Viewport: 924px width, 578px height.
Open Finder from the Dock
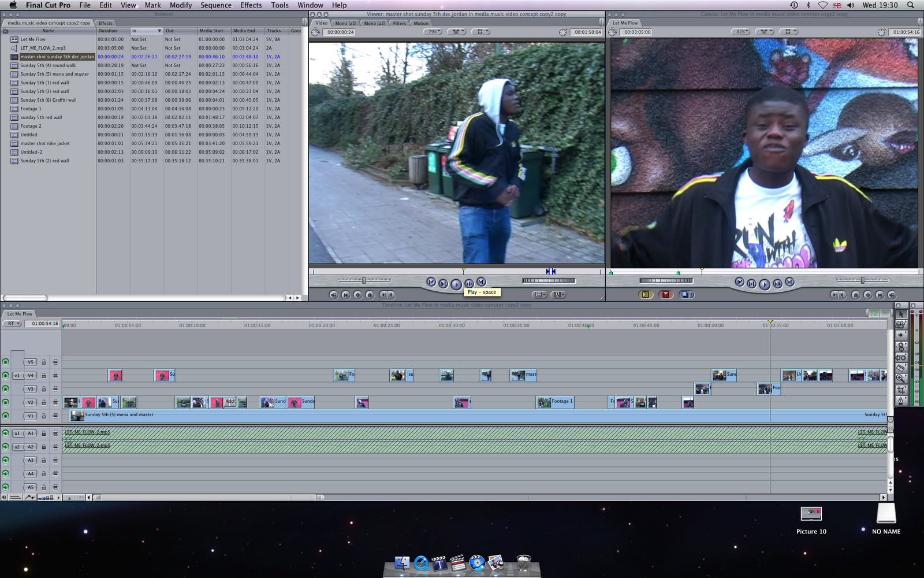pyautogui.click(x=402, y=562)
